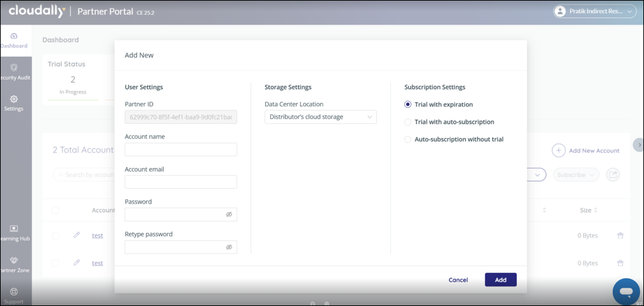644x306 pixels.
Task: Click sort arrows left of Size column
Action: (x=544, y=210)
